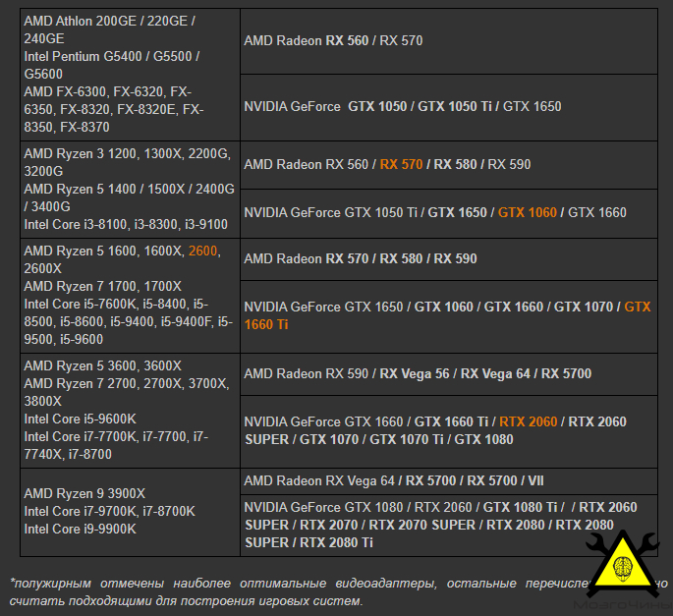Select the "AMD FX-6300, FX-6320" processor text
The height and width of the screenshot is (616, 673).
tap(95, 92)
